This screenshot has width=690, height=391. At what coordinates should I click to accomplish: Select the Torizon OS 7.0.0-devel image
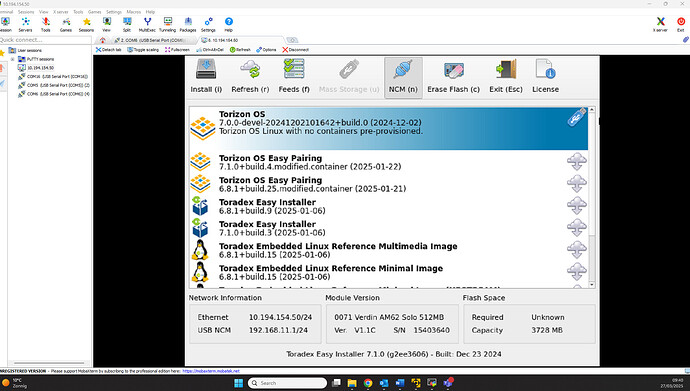(x=389, y=128)
